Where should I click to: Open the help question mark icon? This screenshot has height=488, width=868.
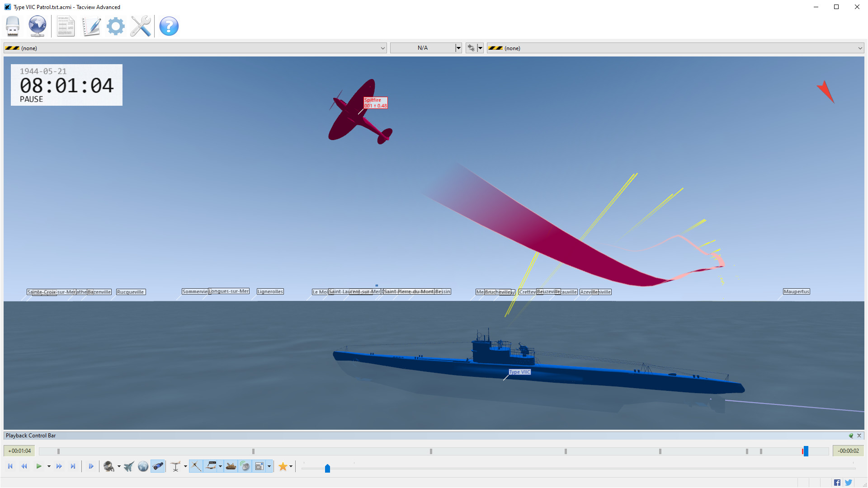click(169, 26)
